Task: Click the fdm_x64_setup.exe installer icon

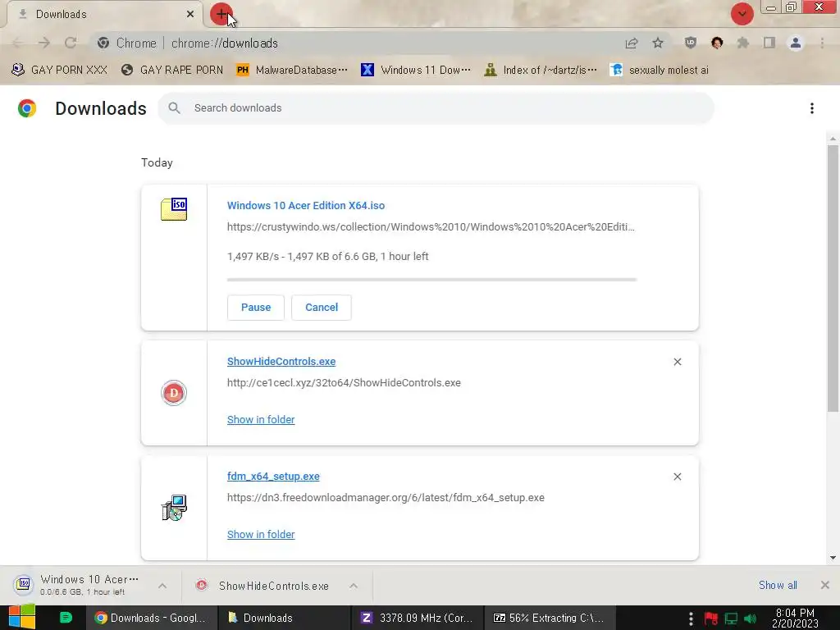Action: (x=174, y=507)
